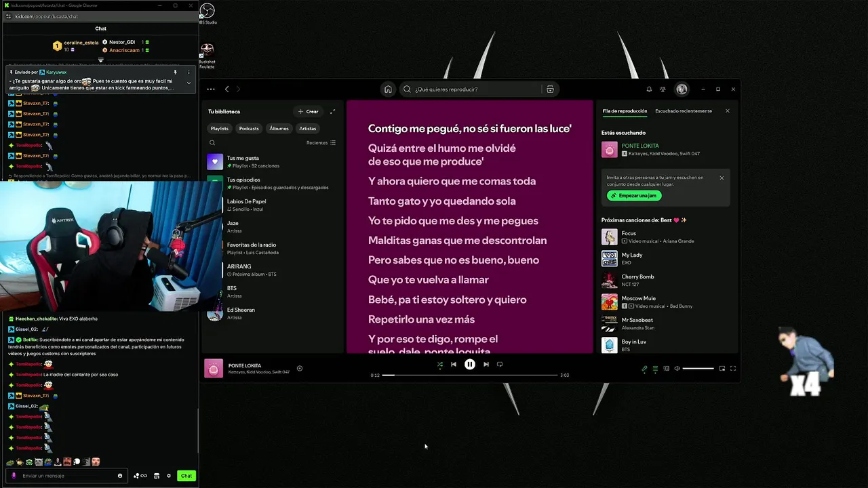
Task: Open OBS Studio desktop shortcut
Action: click(x=208, y=14)
